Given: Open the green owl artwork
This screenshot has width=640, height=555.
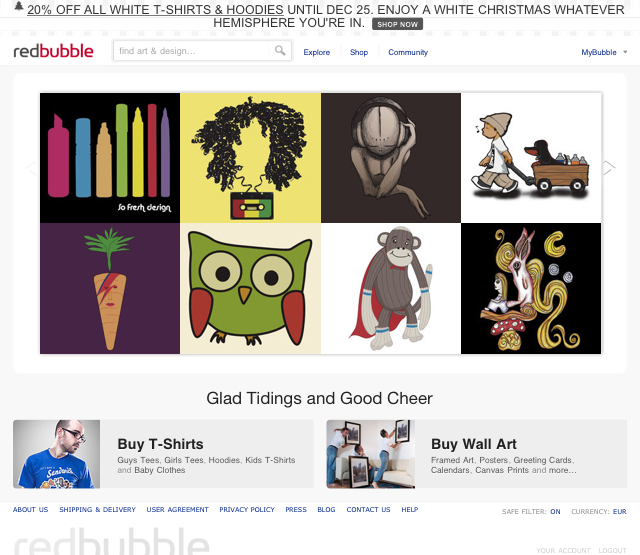Looking at the screenshot, I should [x=250, y=289].
